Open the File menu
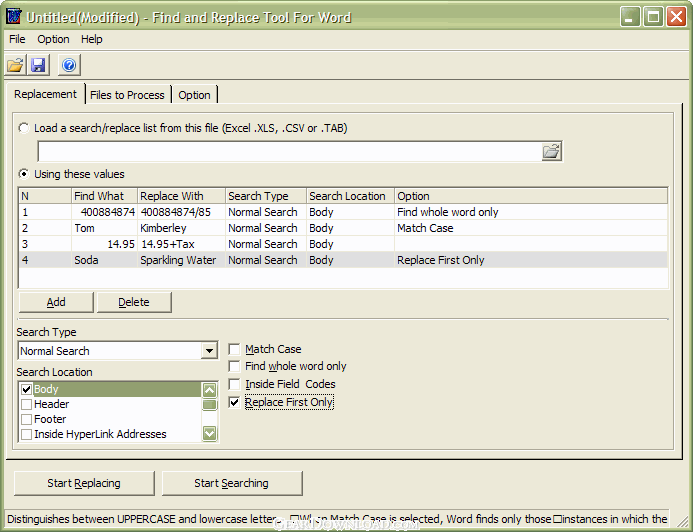Image resolution: width=693 pixels, height=532 pixels. pos(17,39)
